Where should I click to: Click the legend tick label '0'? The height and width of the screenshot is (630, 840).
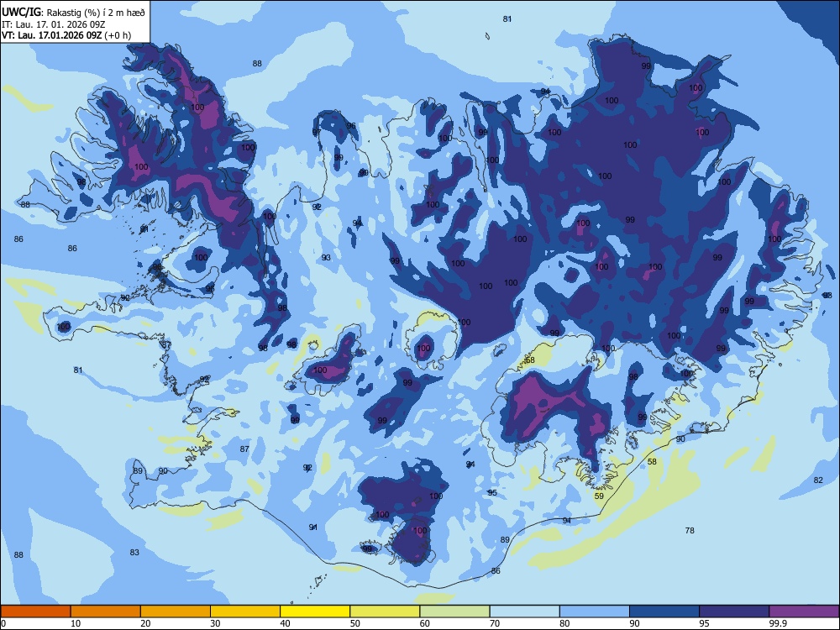tap(3, 623)
